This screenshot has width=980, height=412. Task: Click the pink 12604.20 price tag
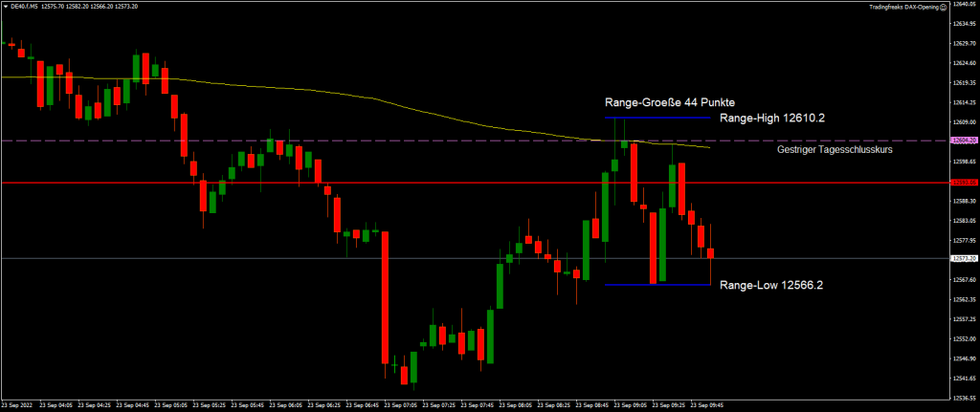point(964,141)
